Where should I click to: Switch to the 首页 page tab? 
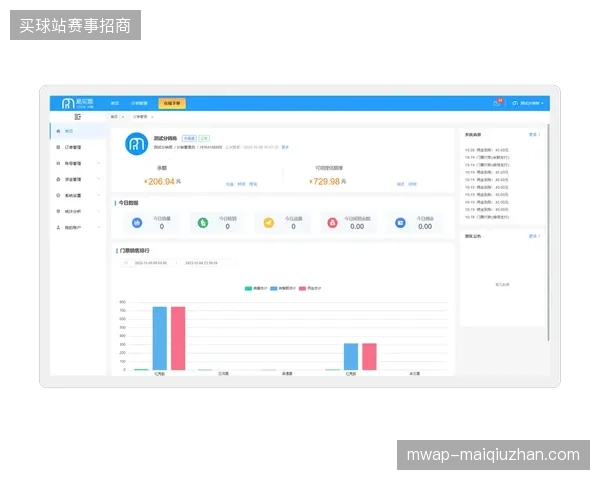[x=114, y=117]
